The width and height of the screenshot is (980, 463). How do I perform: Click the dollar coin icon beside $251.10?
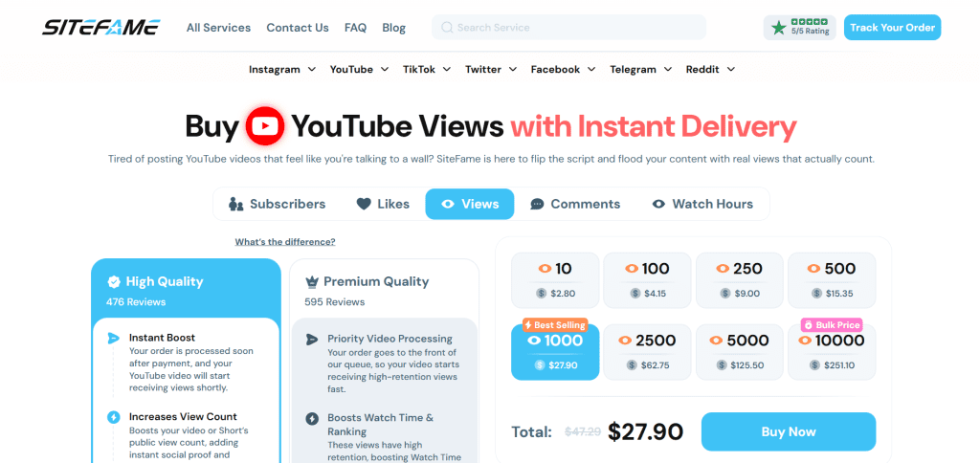[815, 364]
